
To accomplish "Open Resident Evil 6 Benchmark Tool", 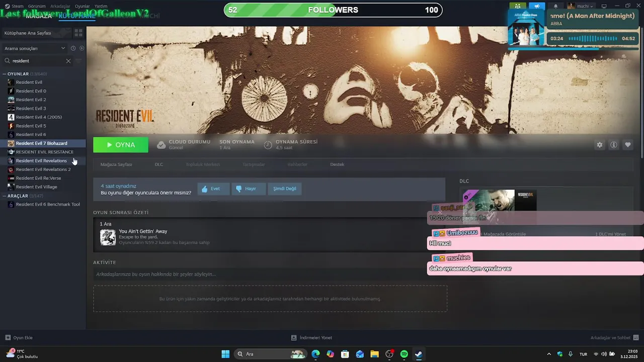I will (x=48, y=204).
